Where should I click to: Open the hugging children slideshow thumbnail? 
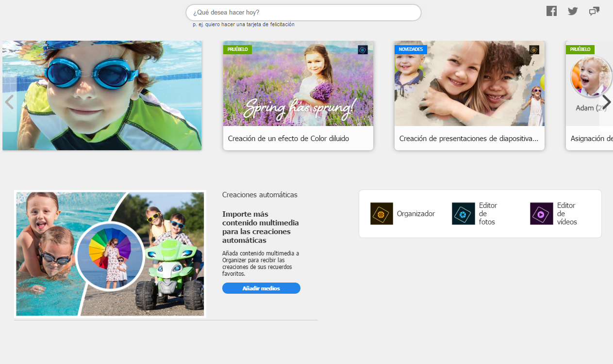(469, 83)
